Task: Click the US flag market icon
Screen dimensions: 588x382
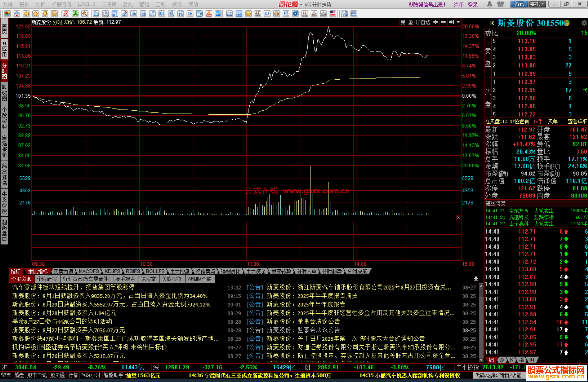Action: pyautogui.click(x=333, y=14)
